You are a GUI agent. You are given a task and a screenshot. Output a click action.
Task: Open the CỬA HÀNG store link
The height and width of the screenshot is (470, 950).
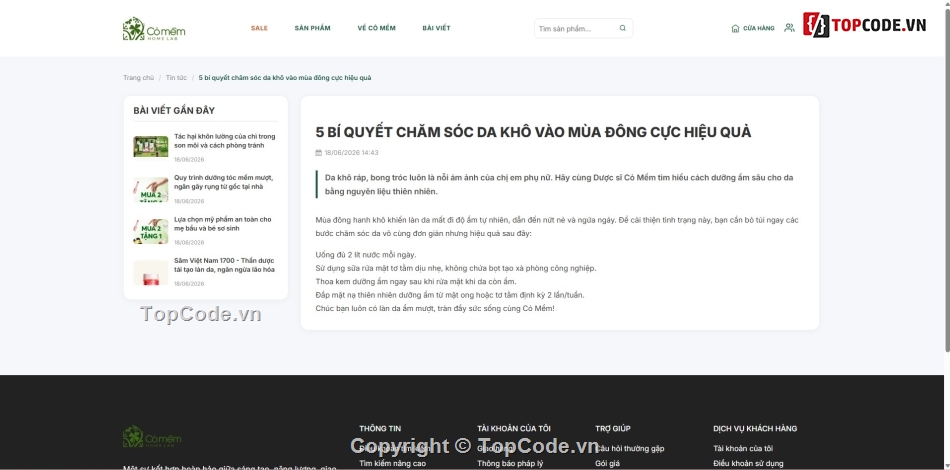759,28
